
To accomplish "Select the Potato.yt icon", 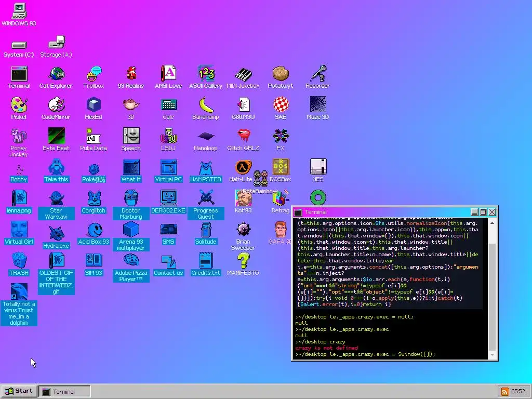I will click(x=281, y=77).
